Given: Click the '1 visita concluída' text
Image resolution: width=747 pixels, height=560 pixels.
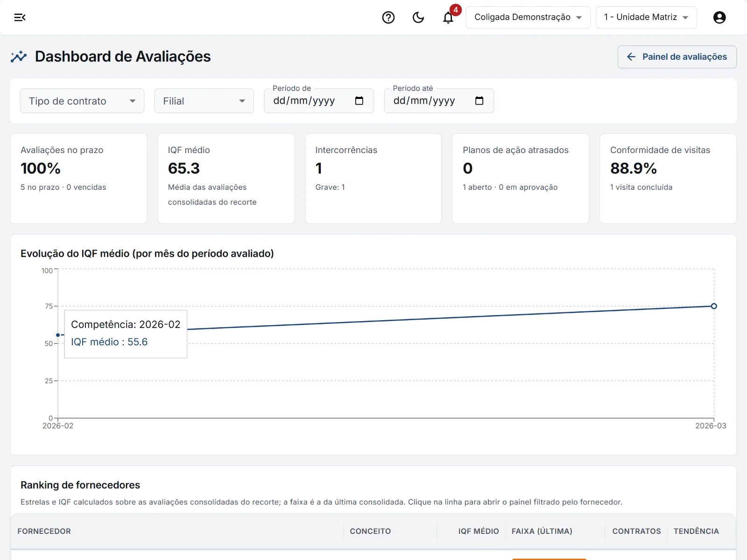Looking at the screenshot, I should [641, 187].
